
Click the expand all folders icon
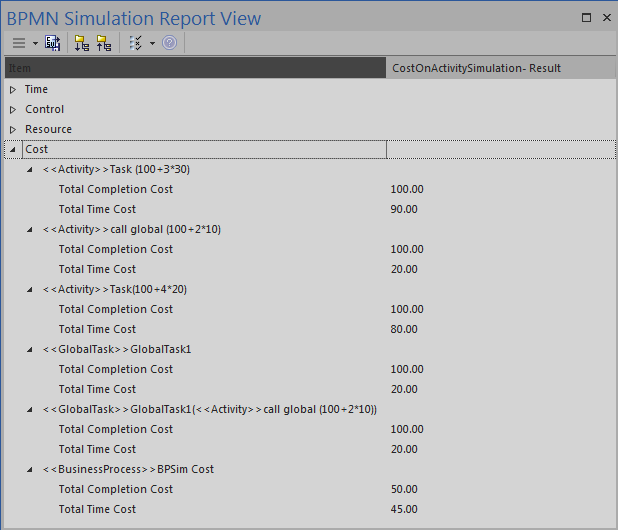82,43
